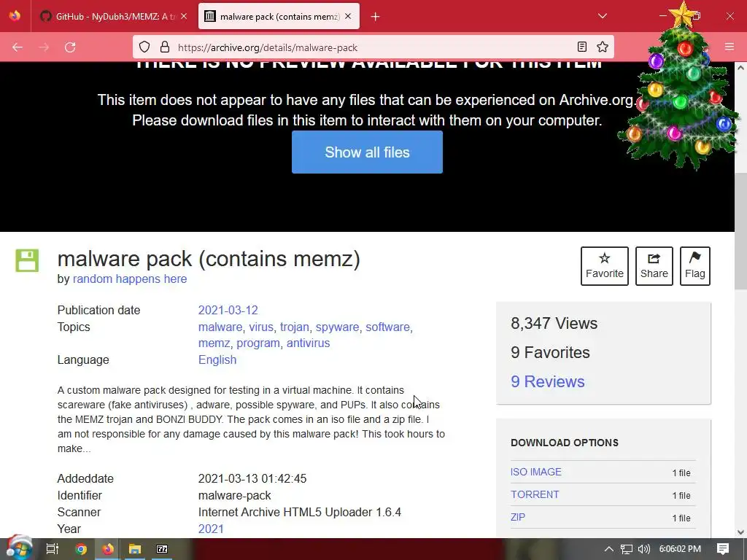Open 7-Zip from the taskbar

point(162,549)
